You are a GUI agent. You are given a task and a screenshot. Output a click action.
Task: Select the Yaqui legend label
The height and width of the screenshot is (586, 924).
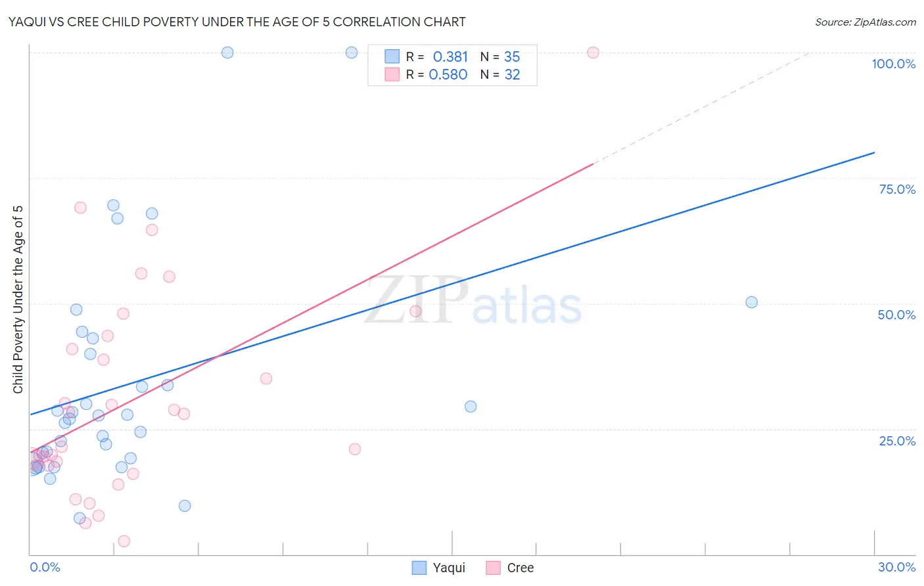[449, 568]
